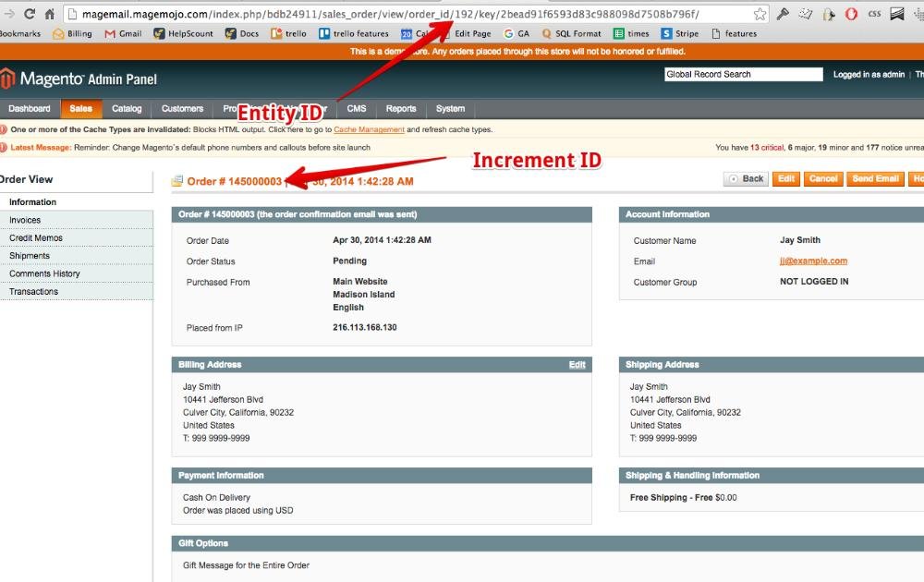Select the Invoices tab in Order View

(x=25, y=220)
